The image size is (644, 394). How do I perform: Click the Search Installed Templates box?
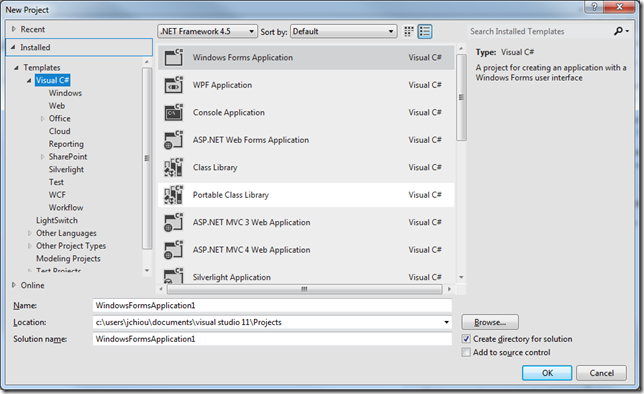[540, 32]
